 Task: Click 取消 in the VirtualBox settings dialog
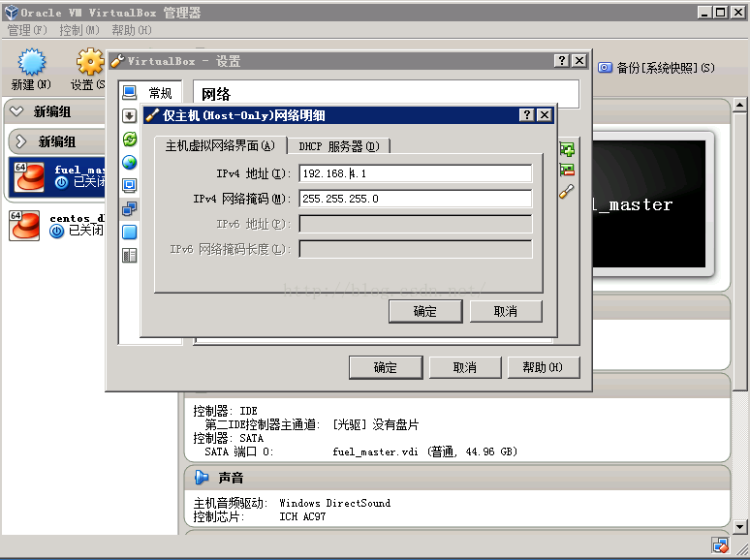pos(465,367)
